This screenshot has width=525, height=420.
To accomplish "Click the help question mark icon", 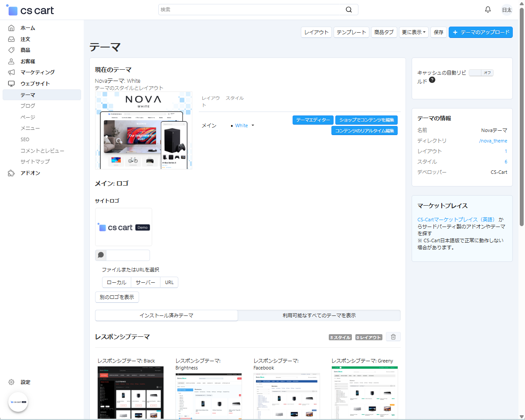I will (432, 80).
